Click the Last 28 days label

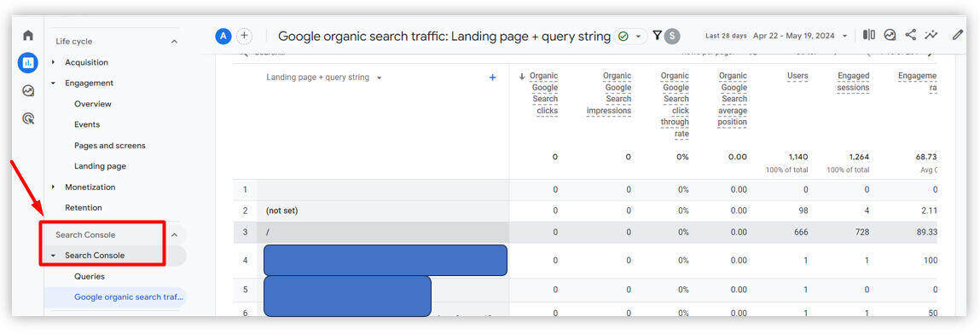coord(726,36)
